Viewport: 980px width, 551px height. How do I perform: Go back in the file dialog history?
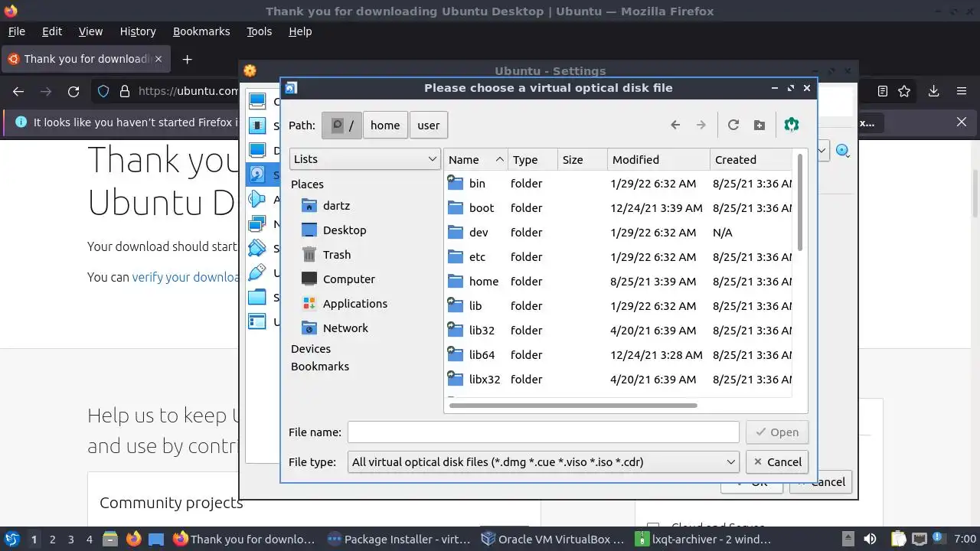click(675, 126)
